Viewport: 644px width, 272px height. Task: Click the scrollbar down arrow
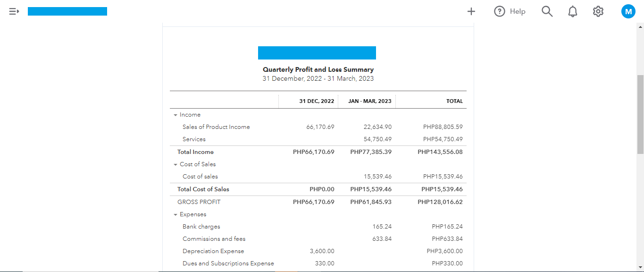coord(640,267)
